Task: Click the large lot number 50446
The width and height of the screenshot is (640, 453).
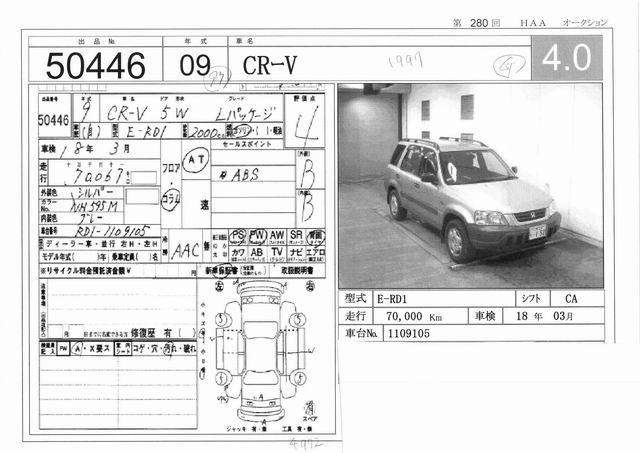Action: coord(98,65)
